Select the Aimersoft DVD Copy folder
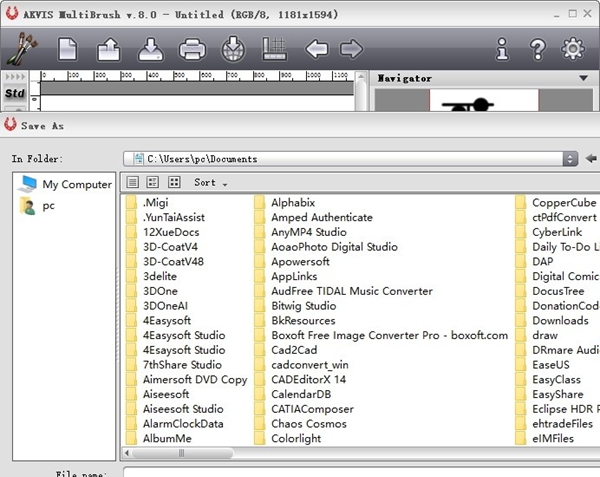600x477 pixels. coord(187,379)
